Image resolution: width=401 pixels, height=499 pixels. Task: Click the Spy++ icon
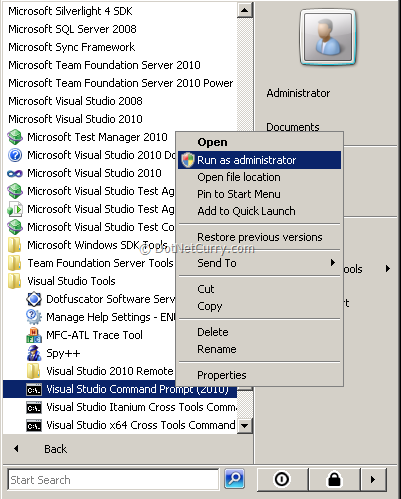click(34, 353)
